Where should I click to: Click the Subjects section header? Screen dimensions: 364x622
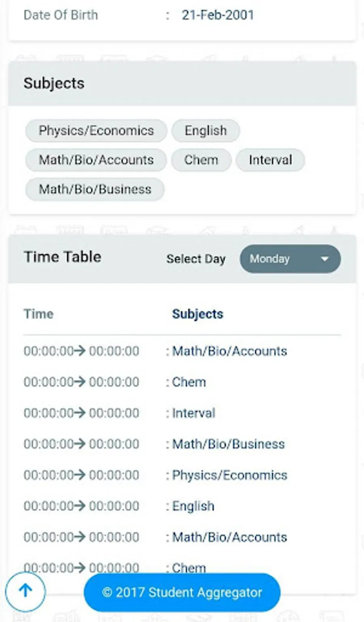coord(54,83)
